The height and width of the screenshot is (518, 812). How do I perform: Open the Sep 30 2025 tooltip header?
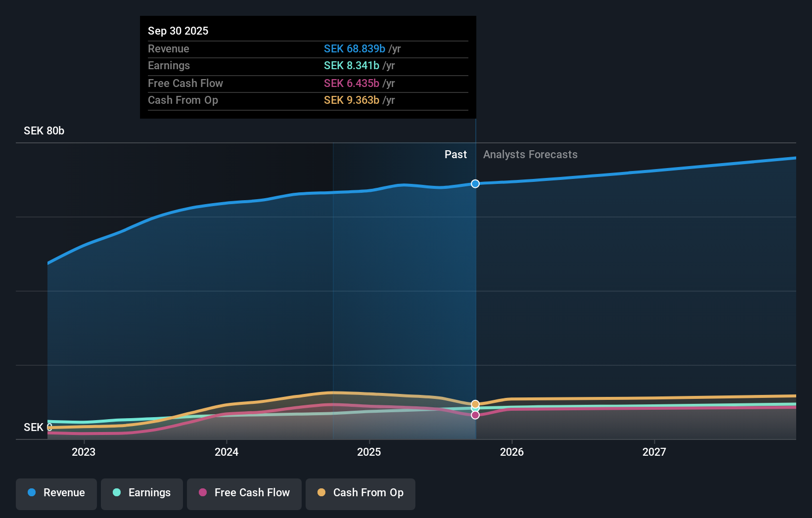pos(178,31)
